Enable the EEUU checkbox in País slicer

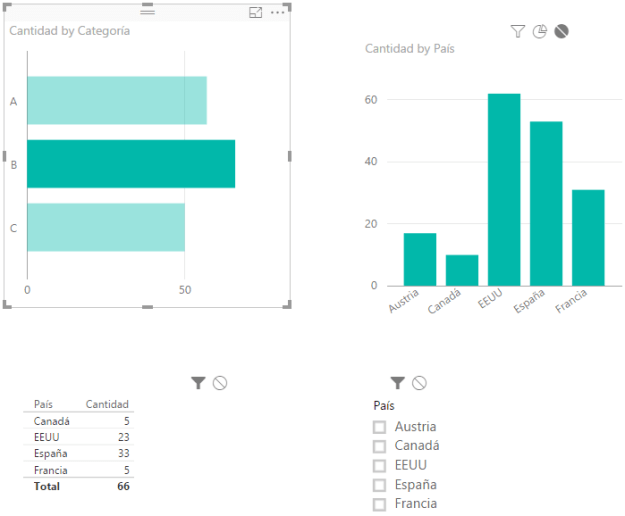380,466
